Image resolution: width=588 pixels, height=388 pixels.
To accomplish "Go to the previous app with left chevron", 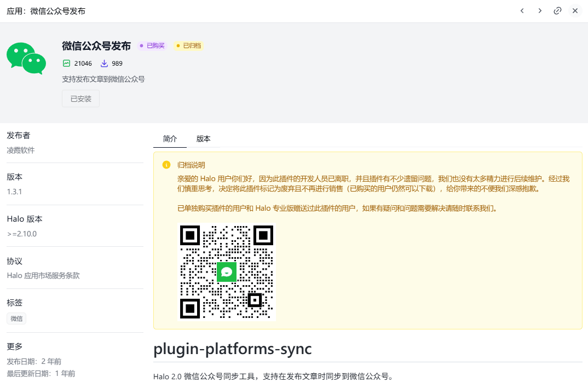I will tap(522, 11).
